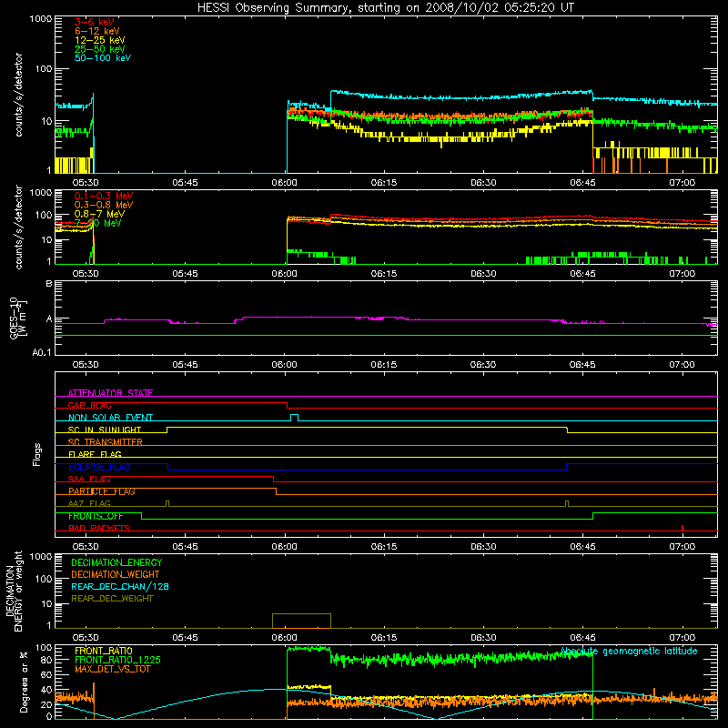Click the REAR_DEC_WEIGHT legend label
The image size is (728, 728).
[x=112, y=599]
